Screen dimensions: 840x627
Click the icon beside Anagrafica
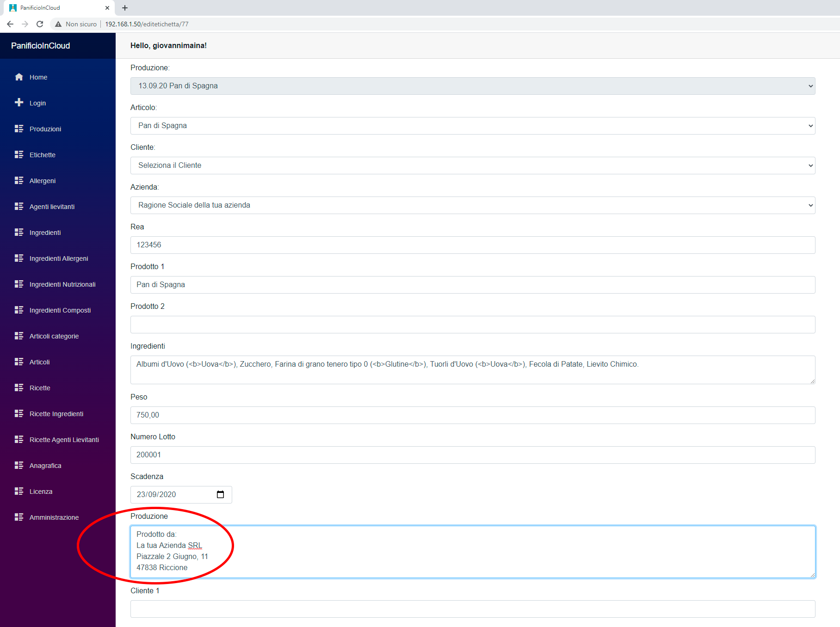tap(19, 465)
